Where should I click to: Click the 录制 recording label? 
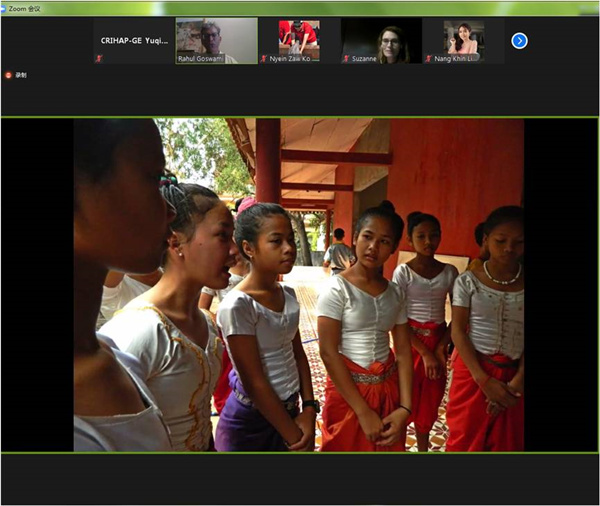pyautogui.click(x=21, y=75)
